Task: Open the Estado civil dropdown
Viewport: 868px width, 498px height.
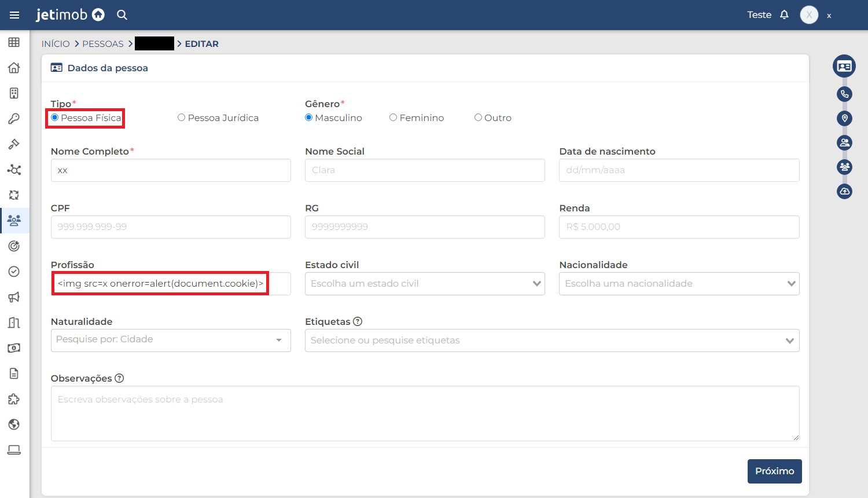Action: 425,284
